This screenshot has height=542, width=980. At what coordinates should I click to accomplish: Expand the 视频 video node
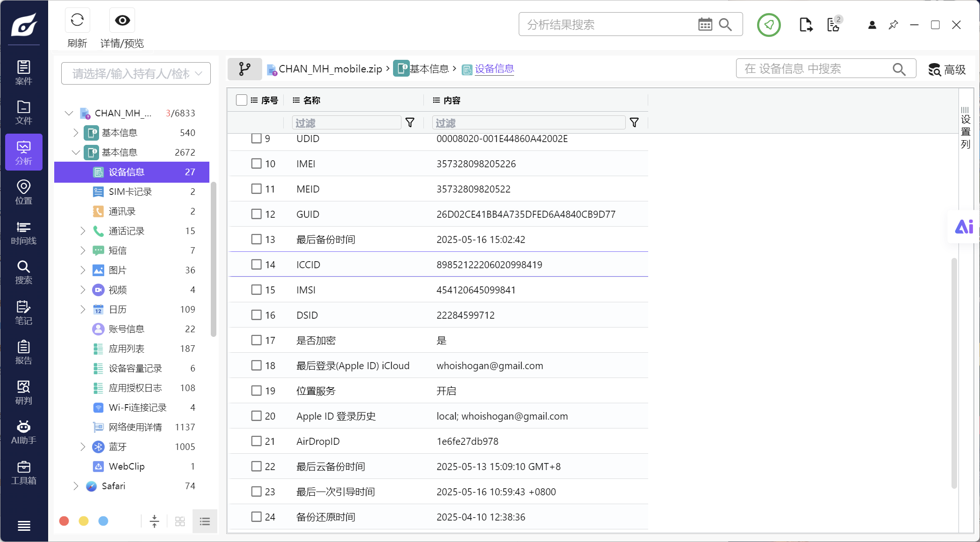83,290
